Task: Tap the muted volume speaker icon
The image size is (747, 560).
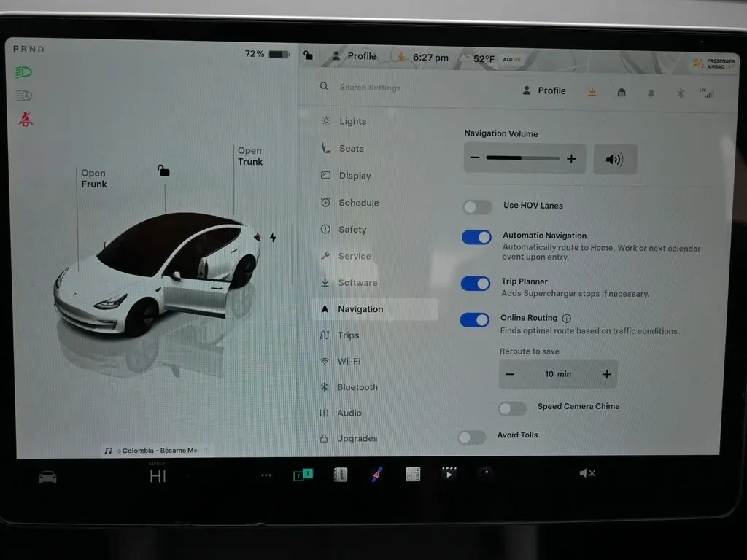Action: tap(587, 473)
